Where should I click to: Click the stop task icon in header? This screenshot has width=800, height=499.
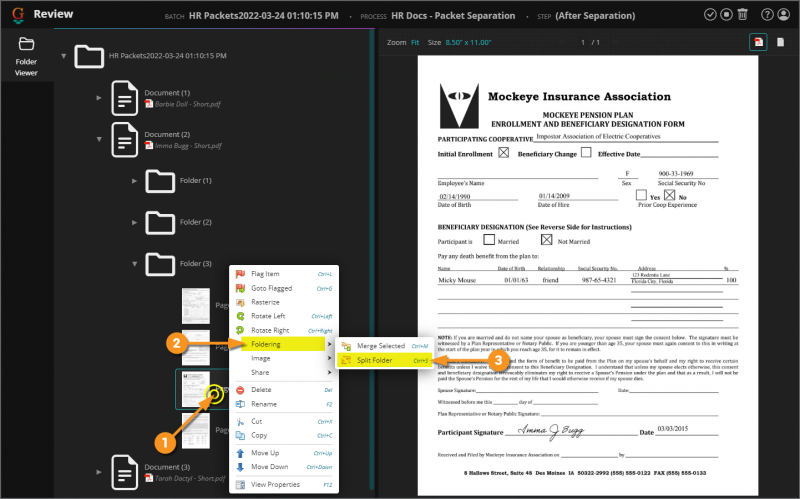click(726, 15)
